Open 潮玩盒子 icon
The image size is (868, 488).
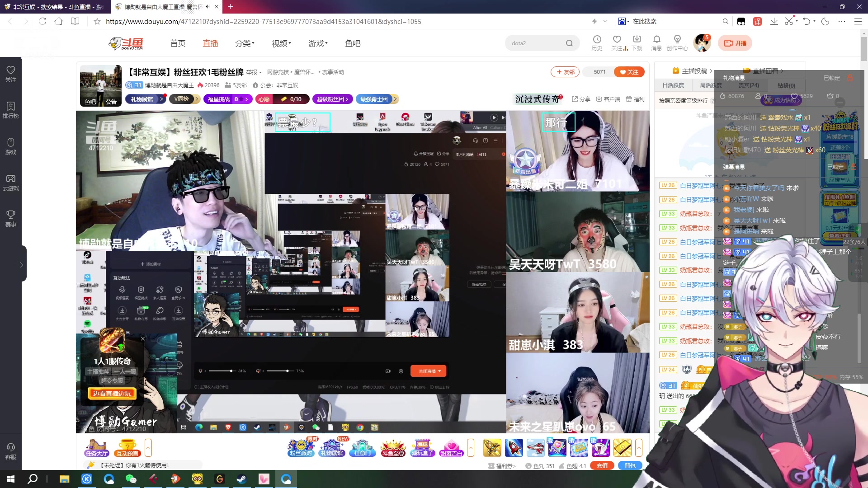pyautogui.click(x=423, y=447)
